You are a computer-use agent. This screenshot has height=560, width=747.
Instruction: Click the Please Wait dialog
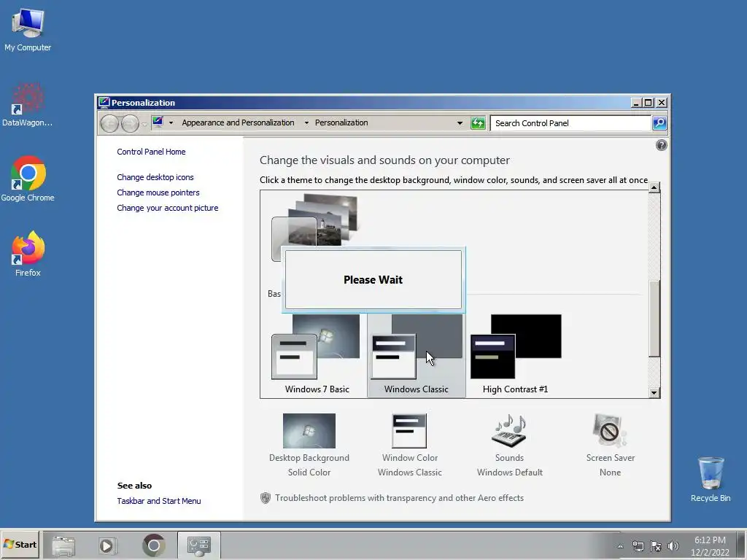click(373, 279)
